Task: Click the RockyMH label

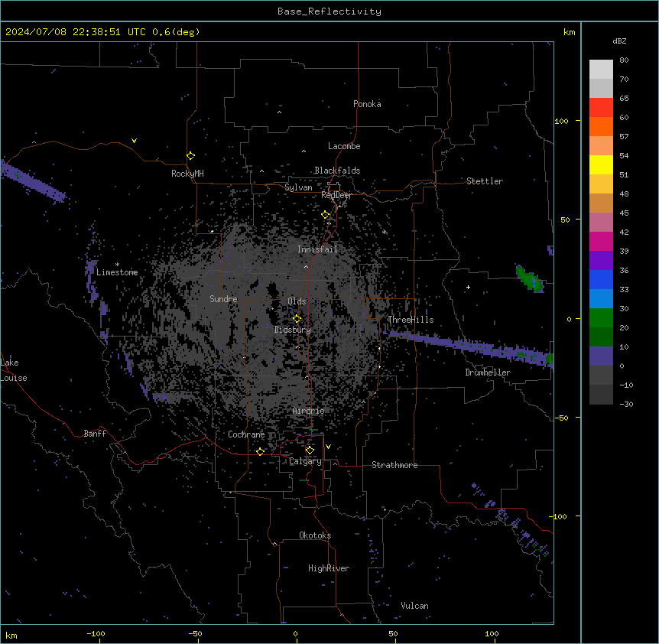Action: point(187,174)
